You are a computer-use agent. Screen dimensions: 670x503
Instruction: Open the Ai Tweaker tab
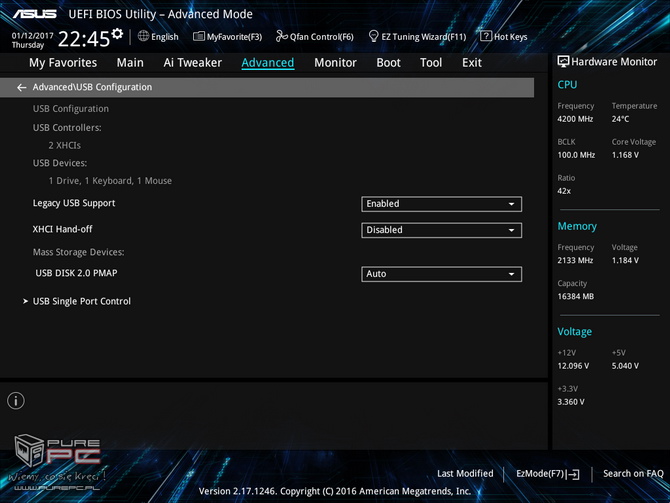tap(192, 63)
